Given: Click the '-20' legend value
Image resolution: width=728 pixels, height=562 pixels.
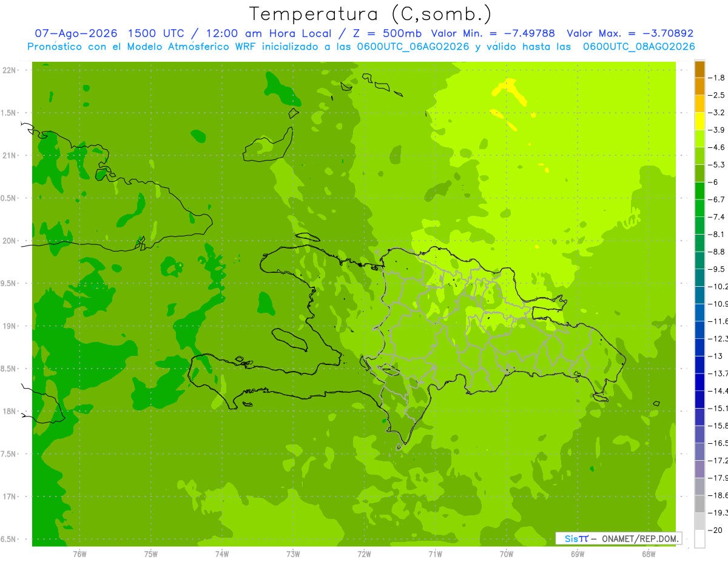Looking at the screenshot, I should 715,530.
